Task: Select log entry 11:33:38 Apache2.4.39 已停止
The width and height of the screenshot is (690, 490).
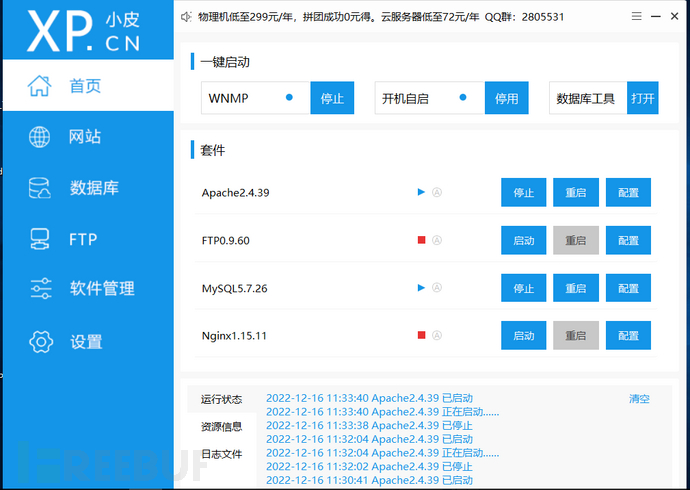Action: point(369,425)
